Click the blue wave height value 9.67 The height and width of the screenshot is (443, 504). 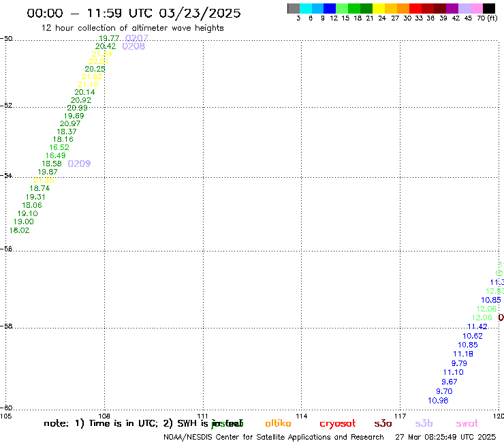pos(450,382)
